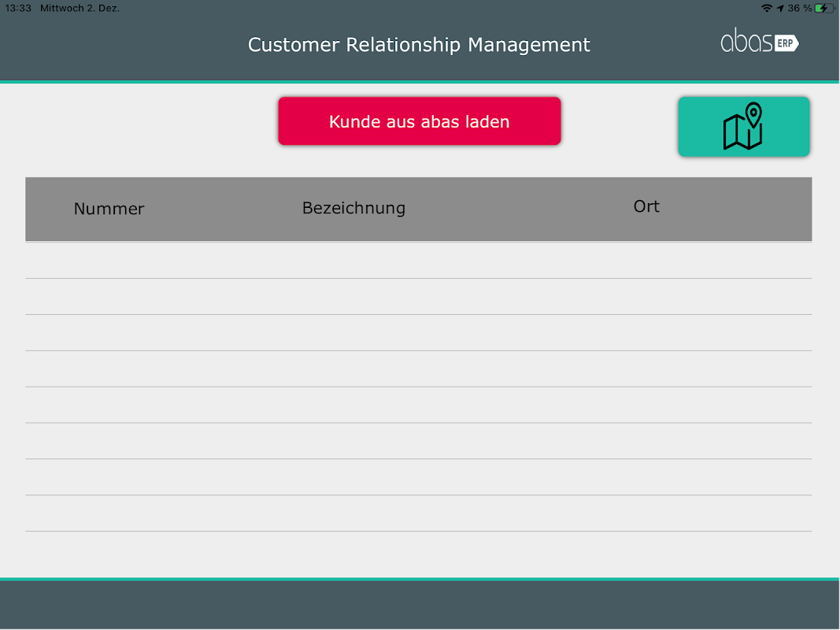
Task: Sort by the Nummer column header
Action: 109,209
